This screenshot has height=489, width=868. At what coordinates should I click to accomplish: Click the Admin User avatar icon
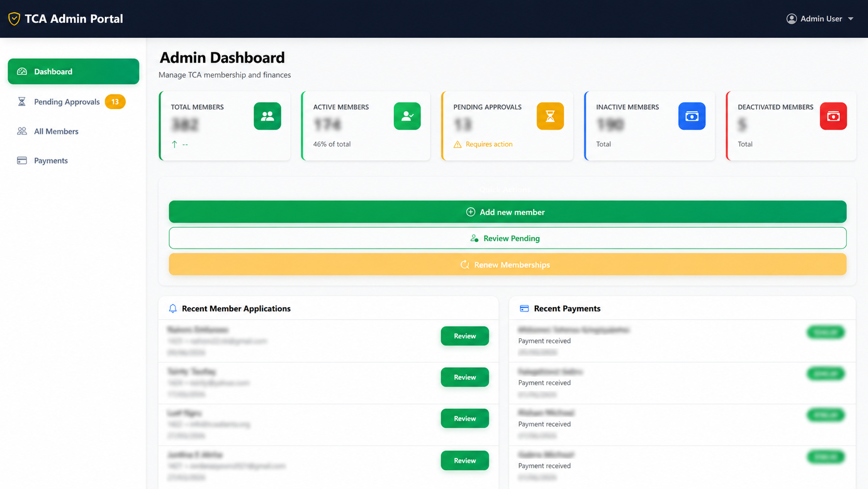(x=791, y=19)
